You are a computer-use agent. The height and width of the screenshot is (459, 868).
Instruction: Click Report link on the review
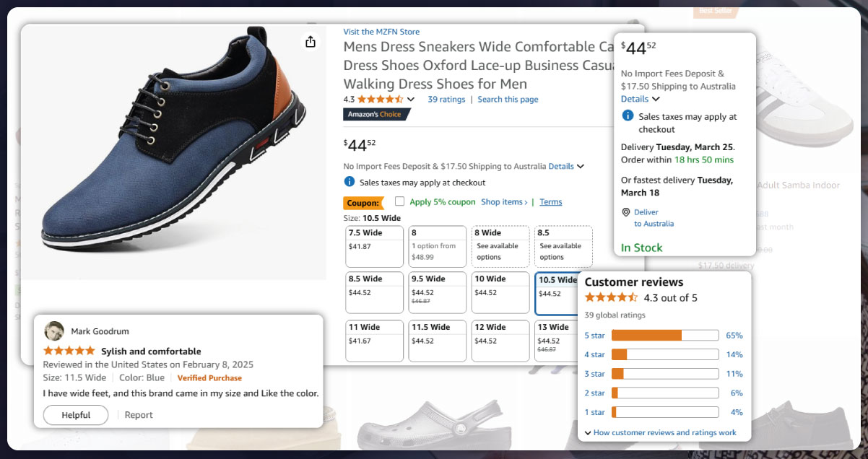(x=139, y=415)
